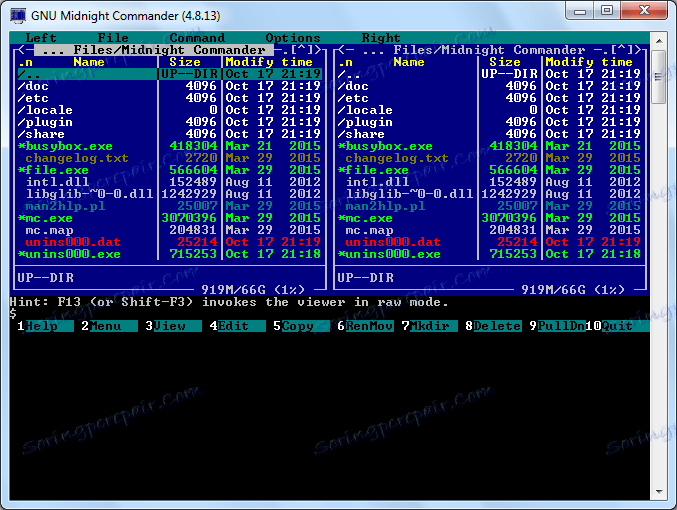Viewport: 677px width, 510px height.
Task: Click the right panel history back arrow
Action: coord(342,50)
